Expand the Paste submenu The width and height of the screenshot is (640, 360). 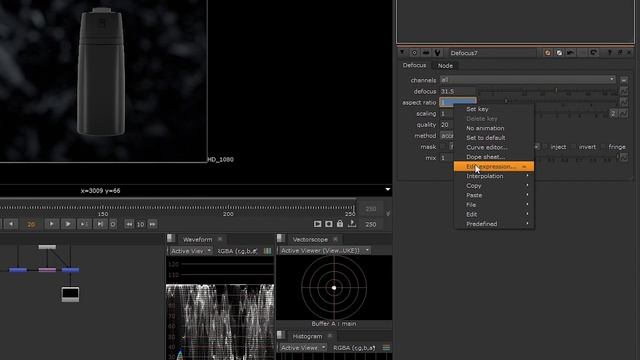tap(494, 196)
